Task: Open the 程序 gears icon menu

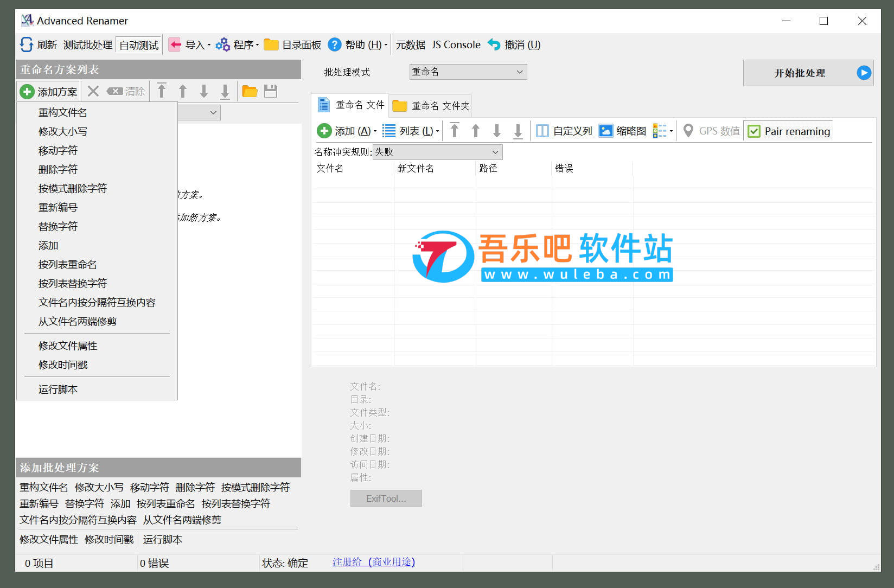Action: [x=222, y=44]
